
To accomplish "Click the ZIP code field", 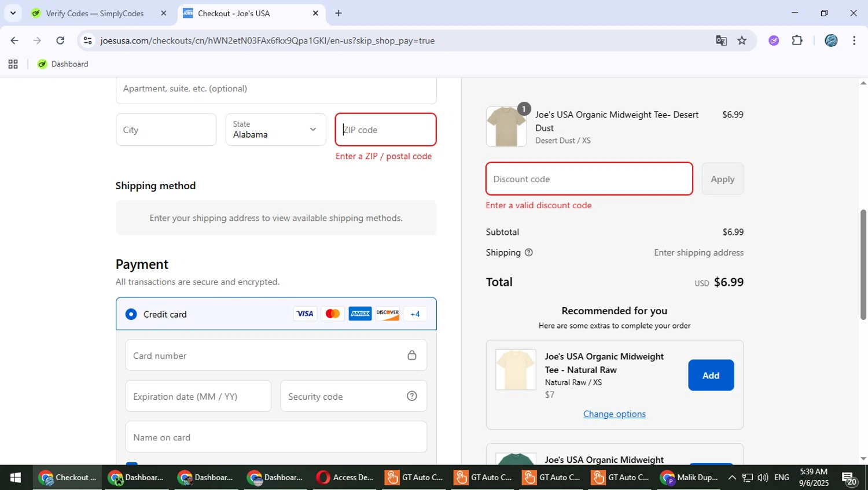I will [x=386, y=130].
